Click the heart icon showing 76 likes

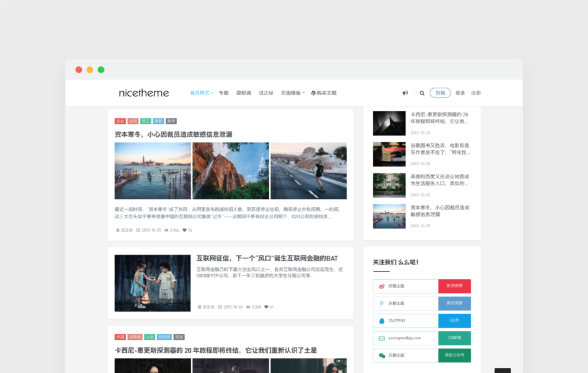pyautogui.click(x=185, y=230)
